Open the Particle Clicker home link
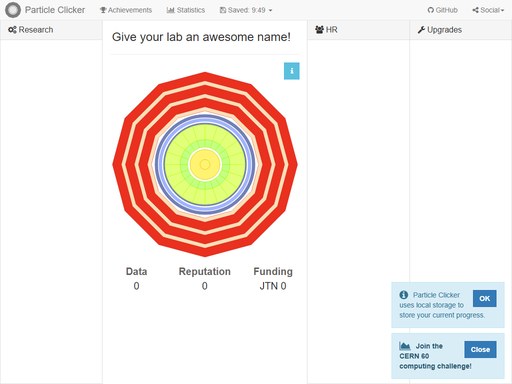Screen dimensions: 512x384 coord(55,10)
